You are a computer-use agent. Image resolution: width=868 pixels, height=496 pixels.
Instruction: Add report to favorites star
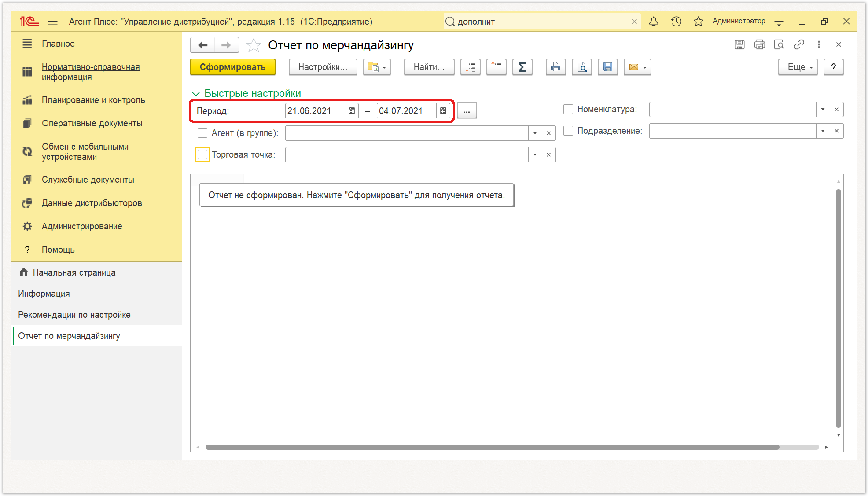(254, 45)
